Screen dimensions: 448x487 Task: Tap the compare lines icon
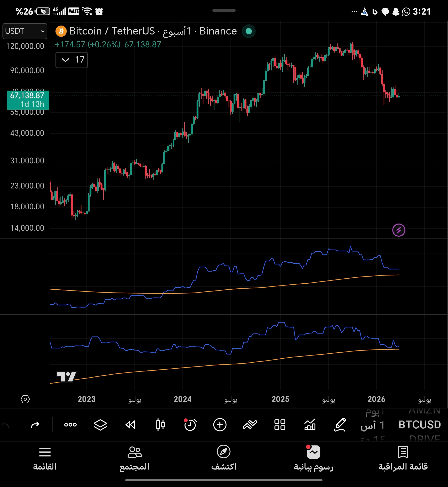click(250, 425)
